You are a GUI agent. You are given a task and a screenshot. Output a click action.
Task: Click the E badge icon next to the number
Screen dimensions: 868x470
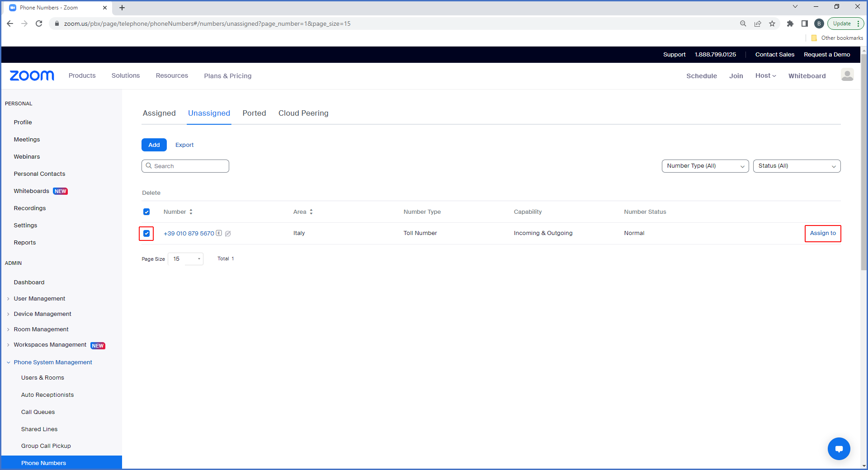click(219, 233)
